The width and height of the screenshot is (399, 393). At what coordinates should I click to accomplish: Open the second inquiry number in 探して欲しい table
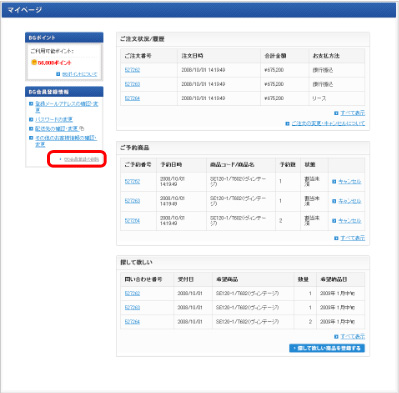click(x=132, y=307)
